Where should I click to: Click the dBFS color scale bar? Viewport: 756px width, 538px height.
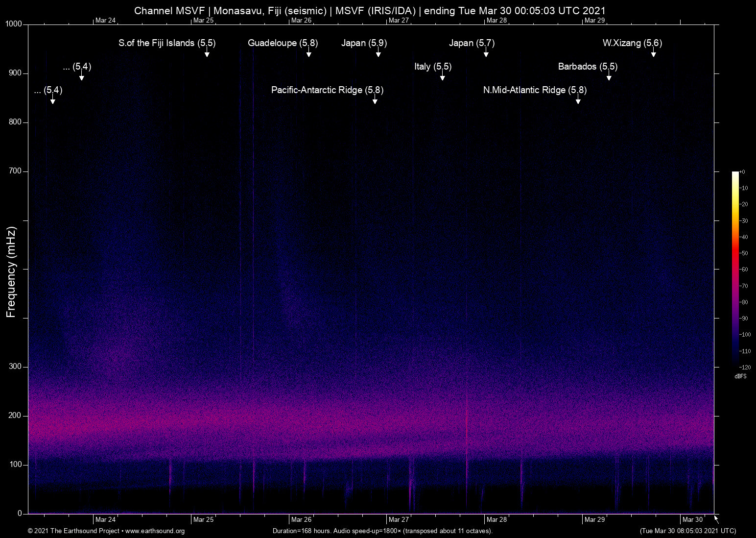point(735,269)
